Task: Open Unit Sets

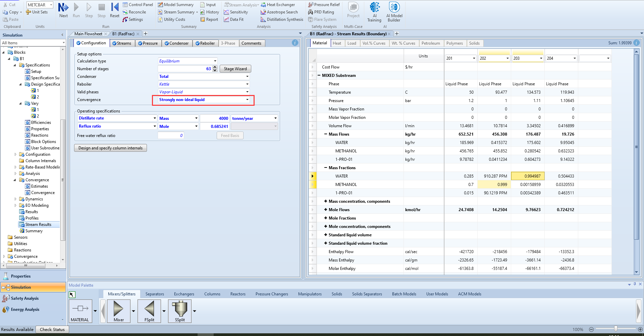Action: [x=37, y=12]
